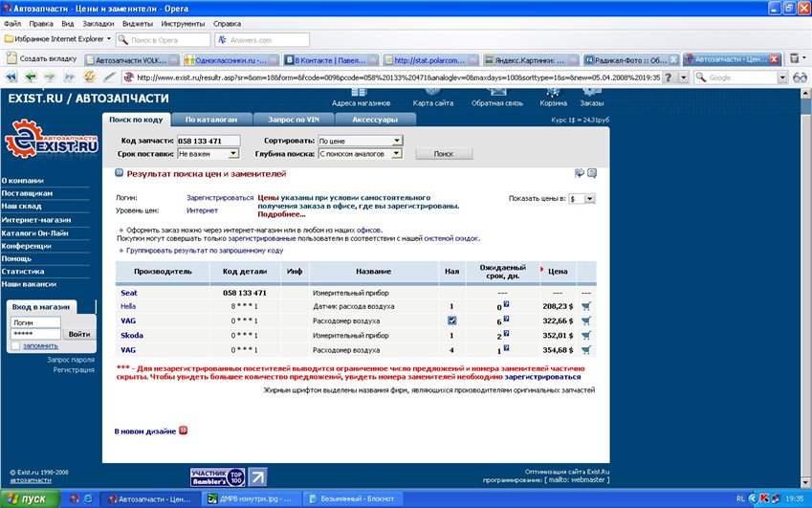Expand the Google search engine dropdown
This screenshot has width=812, height=508.
click(782, 77)
